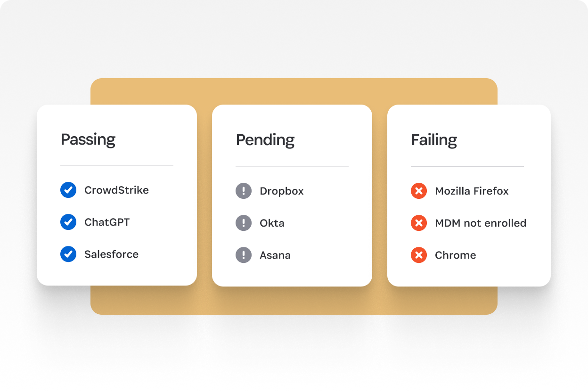Click the red X beside MDM not enrolled
Viewport: 588px width, 392px height.
click(x=419, y=223)
